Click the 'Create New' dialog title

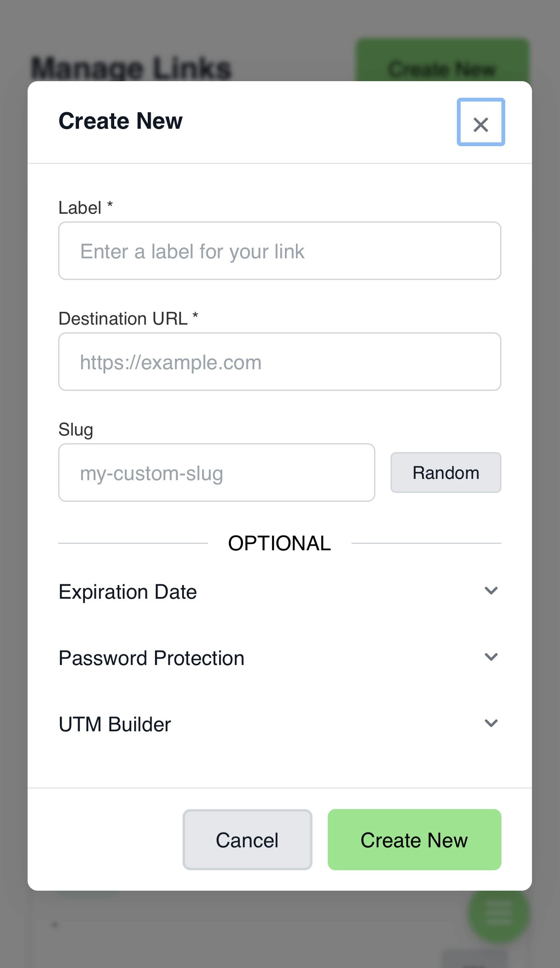(x=121, y=121)
